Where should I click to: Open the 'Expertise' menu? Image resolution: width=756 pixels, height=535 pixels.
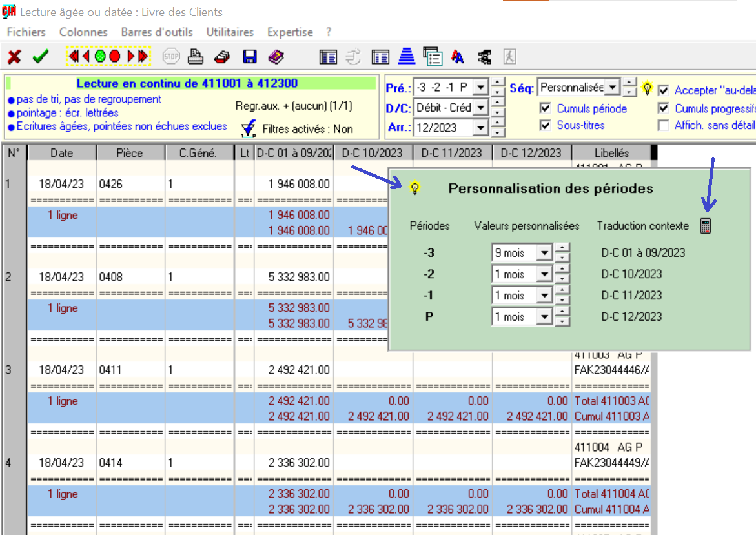pyautogui.click(x=290, y=32)
